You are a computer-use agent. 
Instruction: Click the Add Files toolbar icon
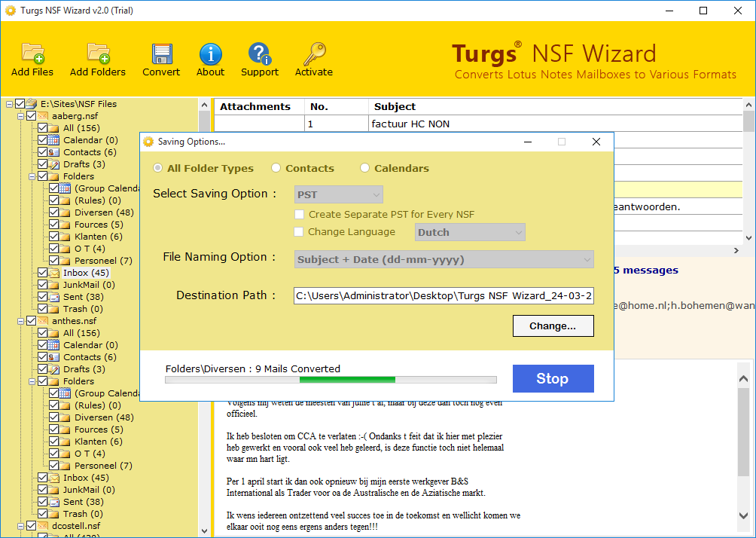tap(32, 53)
